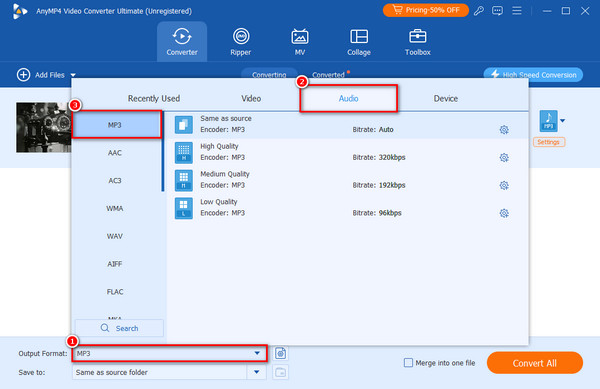This screenshot has height=389, width=600.
Task: Enable High Speed Conversion
Action: [x=533, y=75]
